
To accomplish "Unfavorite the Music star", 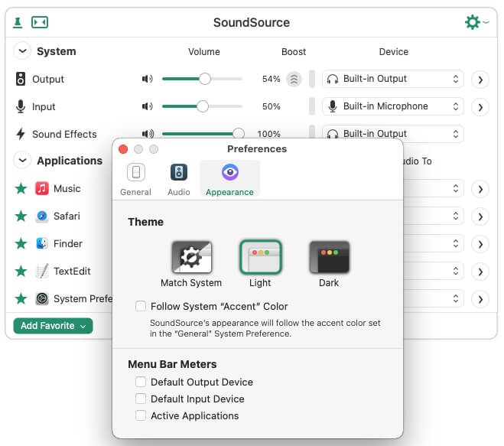I will pyautogui.click(x=21, y=188).
